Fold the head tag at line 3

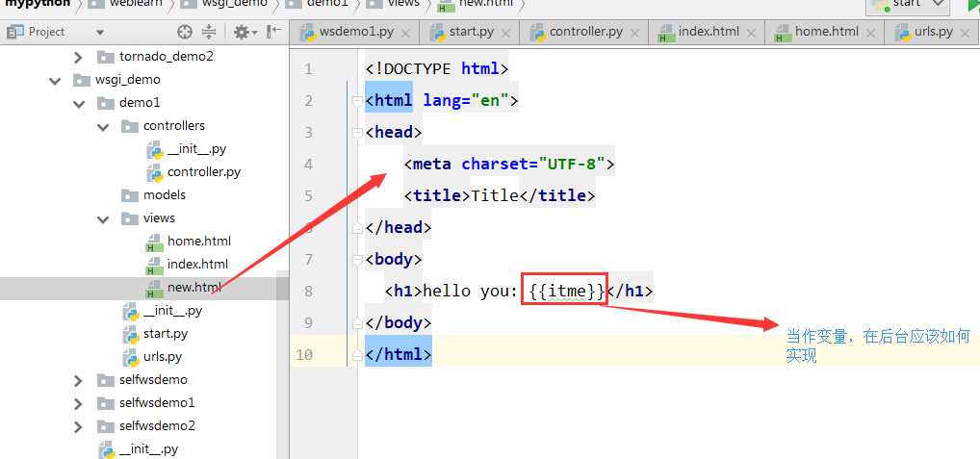[358, 133]
